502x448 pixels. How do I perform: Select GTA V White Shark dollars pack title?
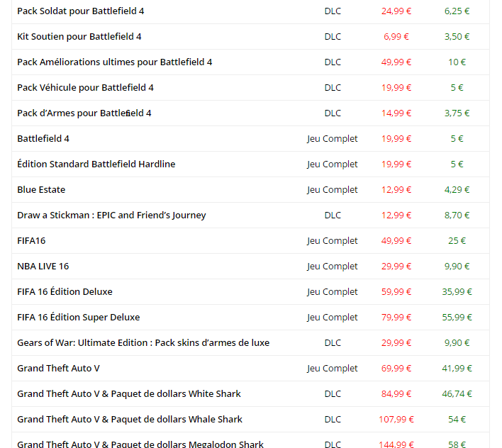coord(129,394)
